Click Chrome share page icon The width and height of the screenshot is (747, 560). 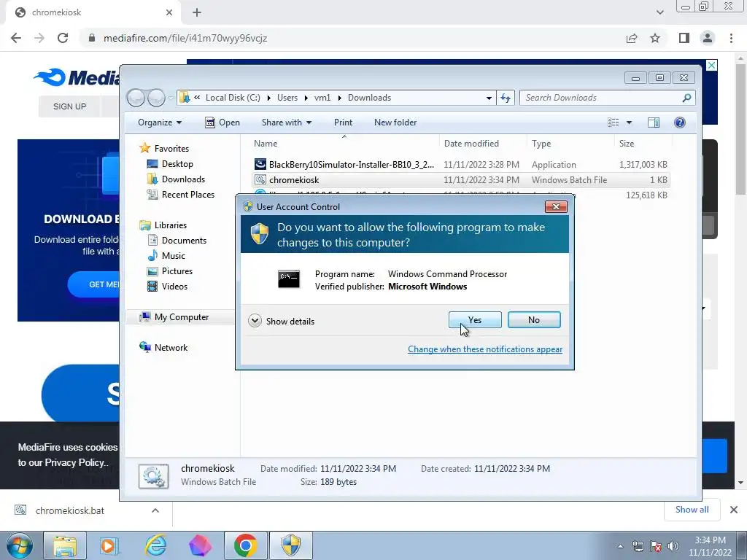pos(632,38)
